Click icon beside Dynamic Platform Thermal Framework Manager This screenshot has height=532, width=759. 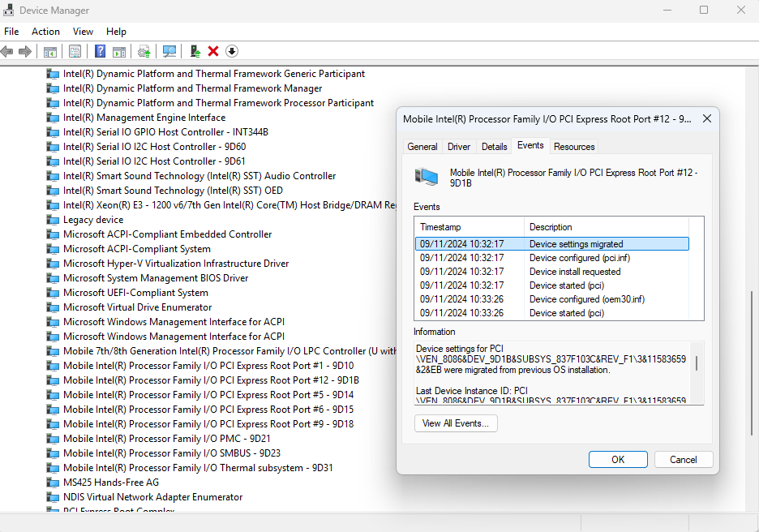pos(52,88)
